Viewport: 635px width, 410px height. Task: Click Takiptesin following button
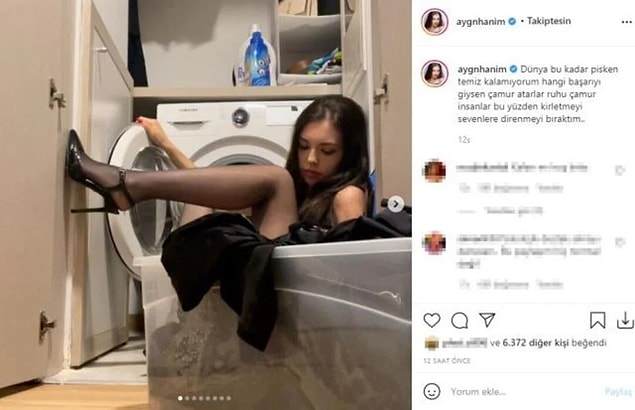[549, 21]
